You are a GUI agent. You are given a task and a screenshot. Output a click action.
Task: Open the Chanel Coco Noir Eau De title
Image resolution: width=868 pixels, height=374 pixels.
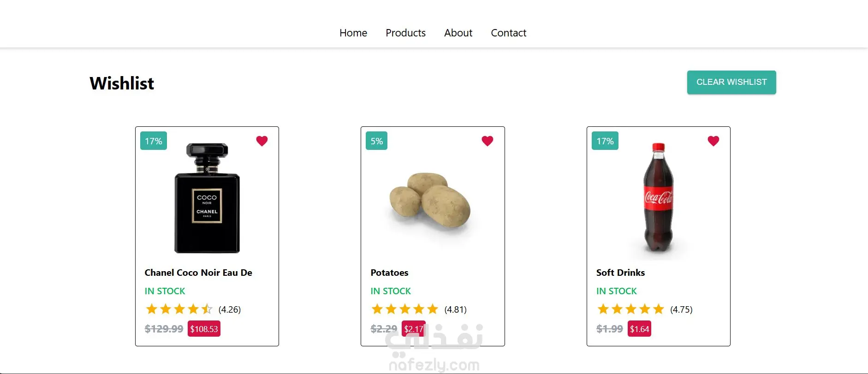coord(198,273)
